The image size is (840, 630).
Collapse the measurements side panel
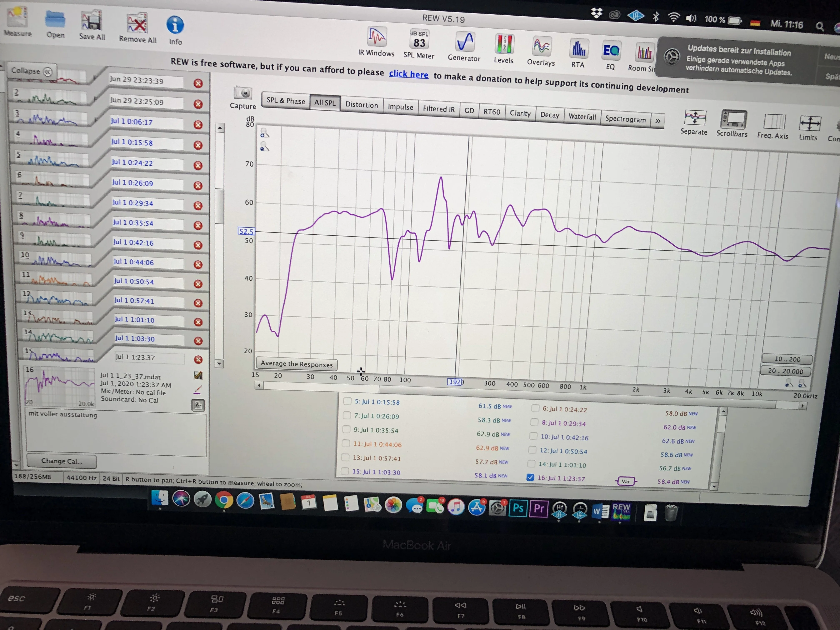[32, 71]
